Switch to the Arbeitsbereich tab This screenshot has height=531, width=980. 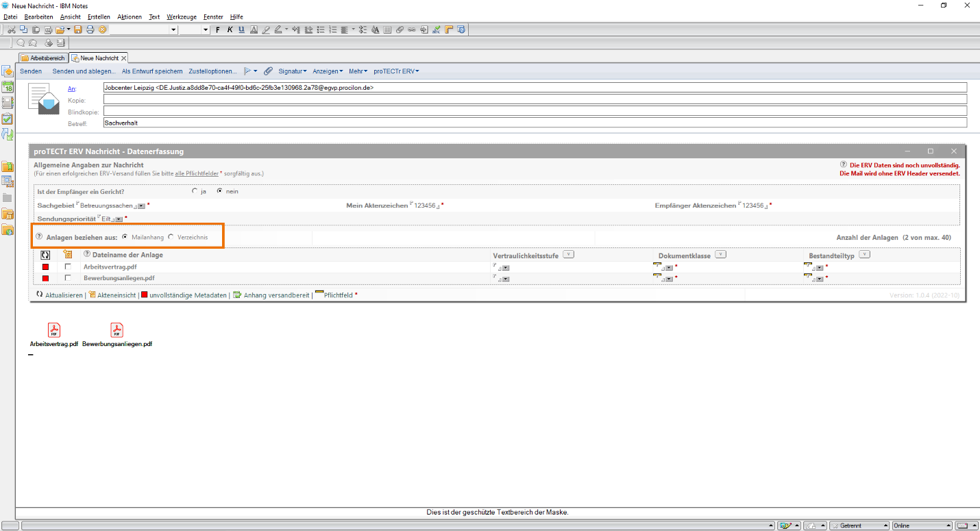(x=43, y=58)
